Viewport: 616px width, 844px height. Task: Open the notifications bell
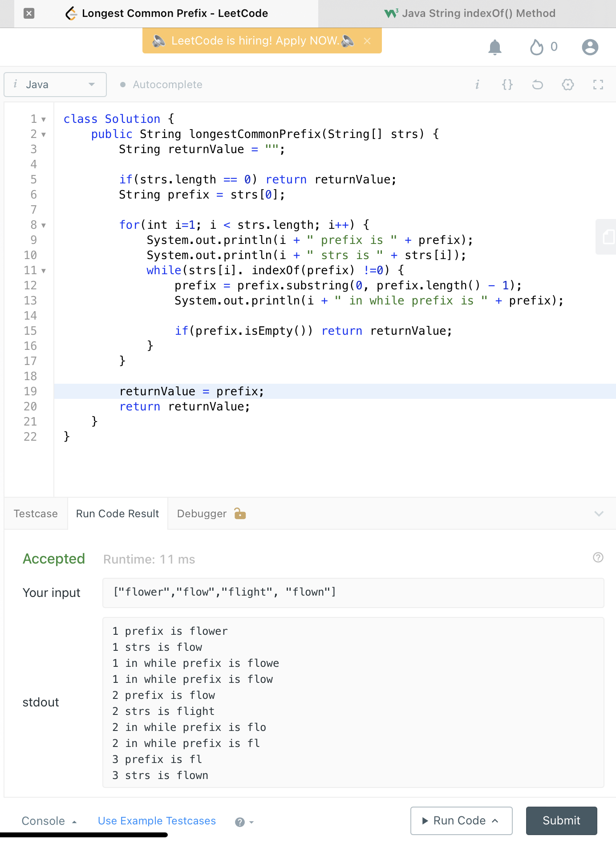click(495, 47)
